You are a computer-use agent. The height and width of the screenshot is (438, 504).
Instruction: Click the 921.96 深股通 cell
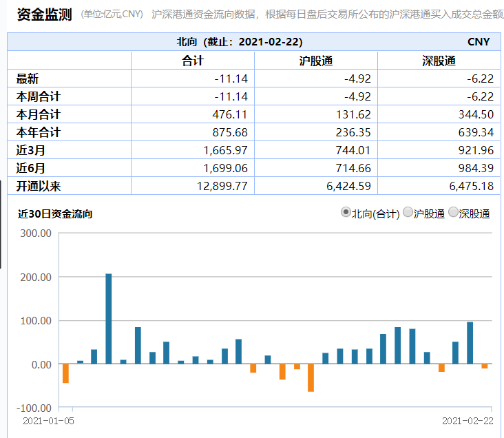(x=439, y=150)
